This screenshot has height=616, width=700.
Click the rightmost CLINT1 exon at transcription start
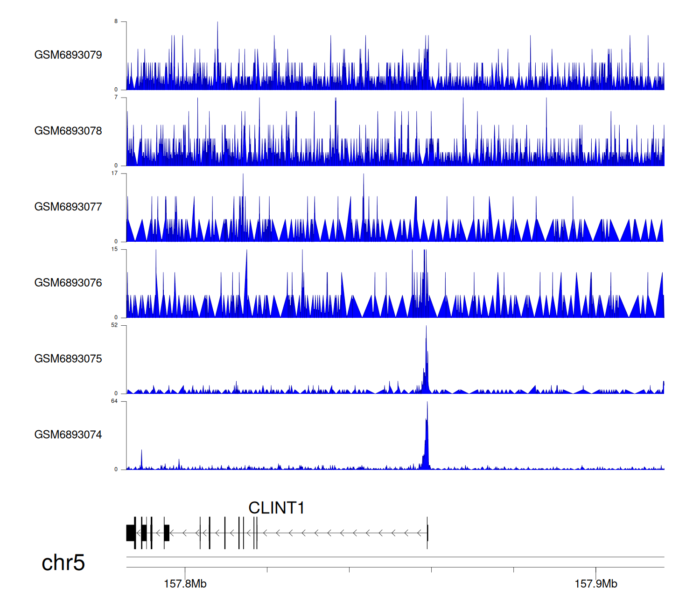[427, 533]
